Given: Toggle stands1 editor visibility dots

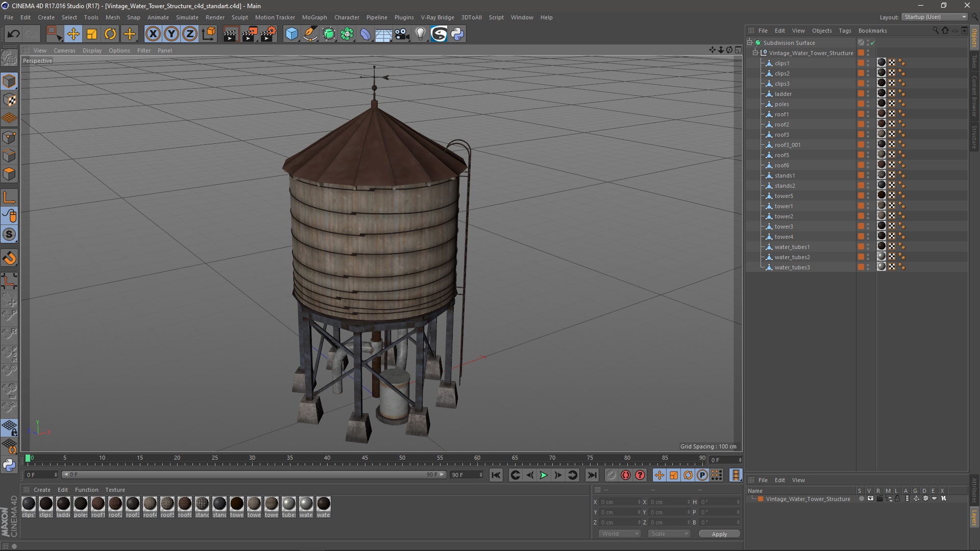Looking at the screenshot, I should tap(868, 176).
